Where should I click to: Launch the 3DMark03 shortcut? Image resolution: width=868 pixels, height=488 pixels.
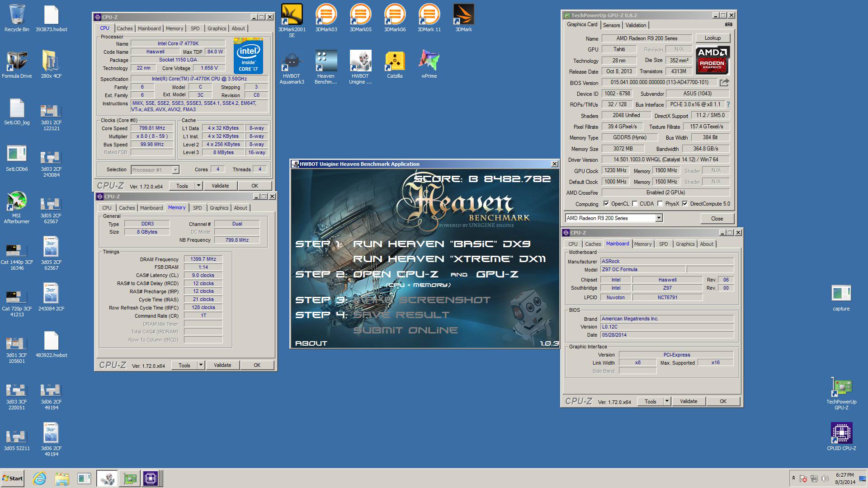(326, 18)
